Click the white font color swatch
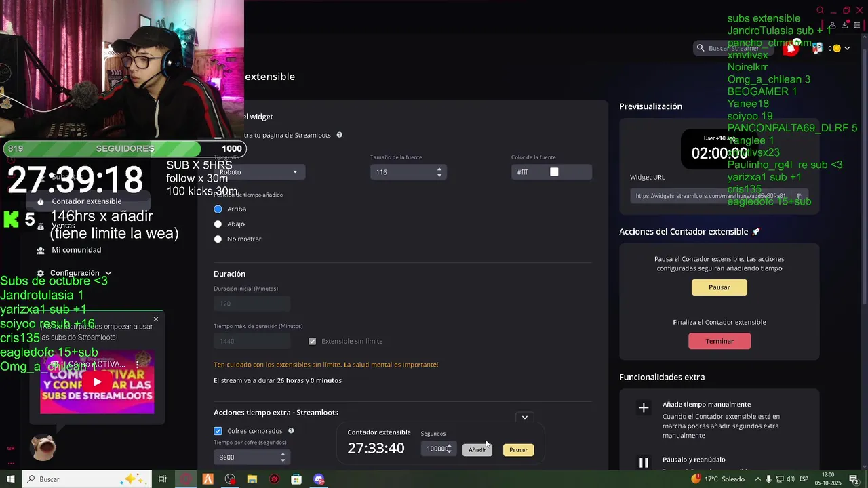The width and height of the screenshot is (868, 488). click(554, 172)
